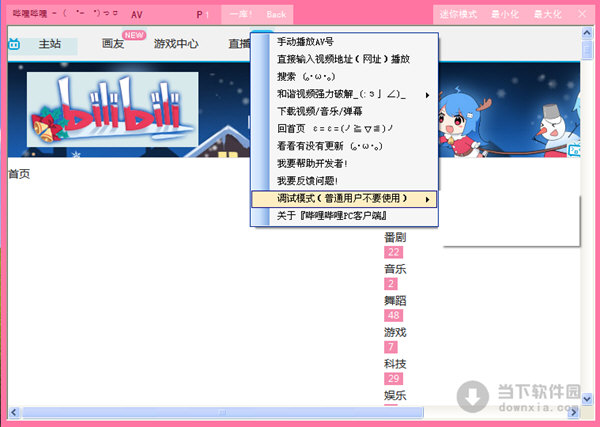Select 我要反馈问题! menu entry

344,181
